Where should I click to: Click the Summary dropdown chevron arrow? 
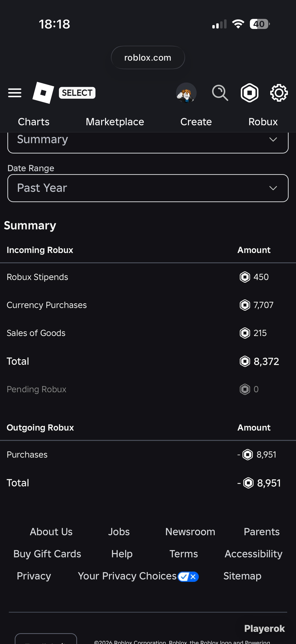[x=273, y=139]
